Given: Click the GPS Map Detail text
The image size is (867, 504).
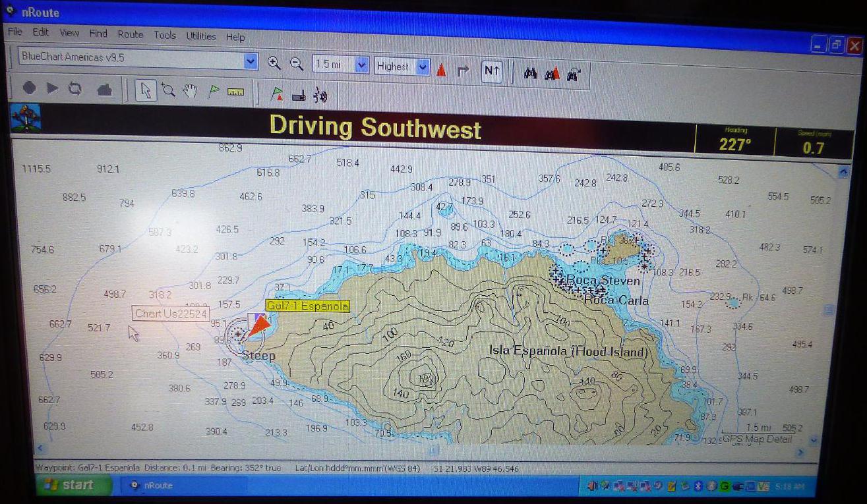Looking at the screenshot, I should point(758,439).
